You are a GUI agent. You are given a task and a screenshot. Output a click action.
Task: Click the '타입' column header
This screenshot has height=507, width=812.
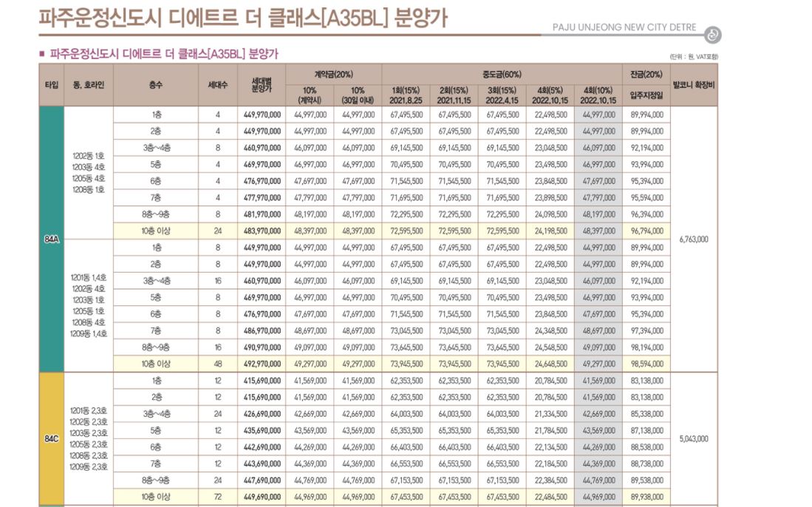[52, 85]
